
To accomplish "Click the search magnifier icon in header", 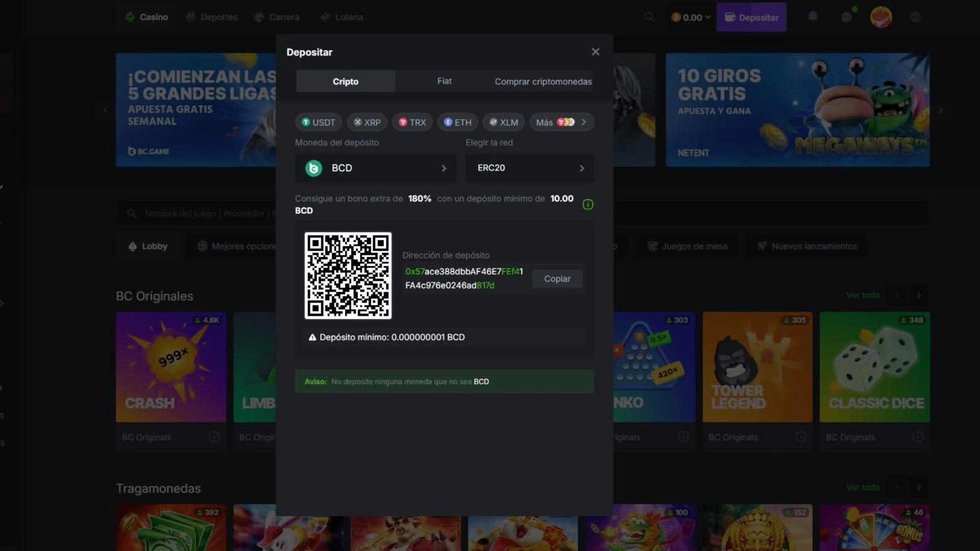I will click(x=649, y=17).
